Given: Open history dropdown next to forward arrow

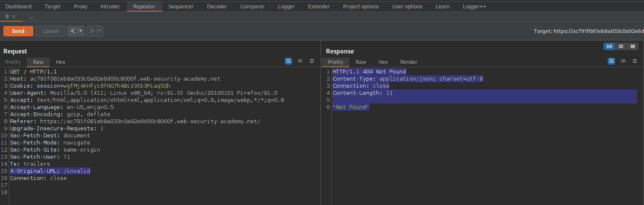Looking at the screenshot, I should pos(100,31).
